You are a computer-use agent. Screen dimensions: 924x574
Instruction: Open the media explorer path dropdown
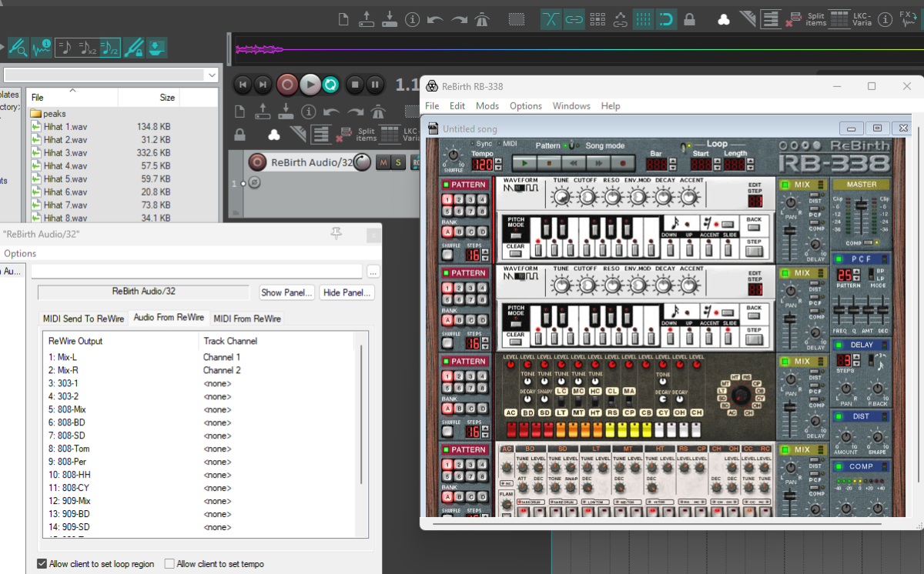pos(212,75)
